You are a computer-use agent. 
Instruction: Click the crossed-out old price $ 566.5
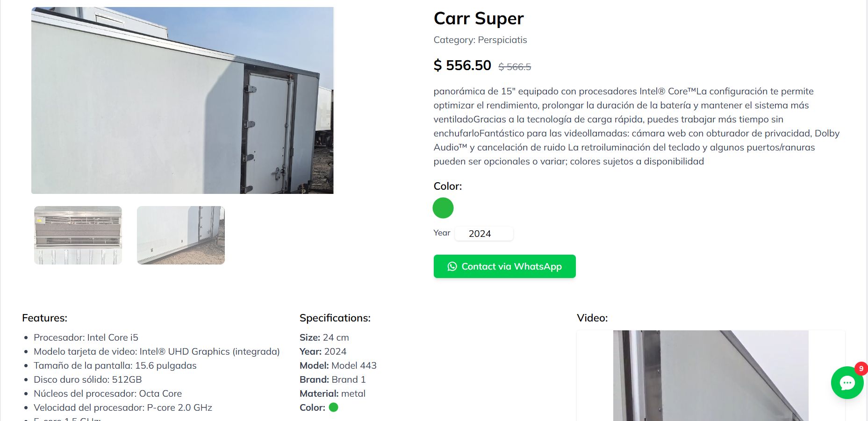click(515, 67)
